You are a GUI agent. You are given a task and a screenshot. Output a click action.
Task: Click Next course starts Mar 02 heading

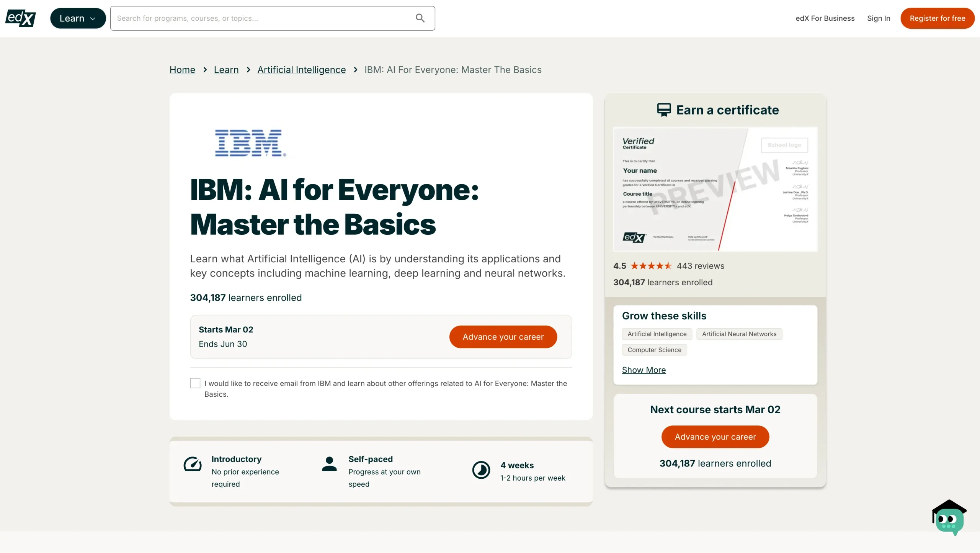point(715,409)
